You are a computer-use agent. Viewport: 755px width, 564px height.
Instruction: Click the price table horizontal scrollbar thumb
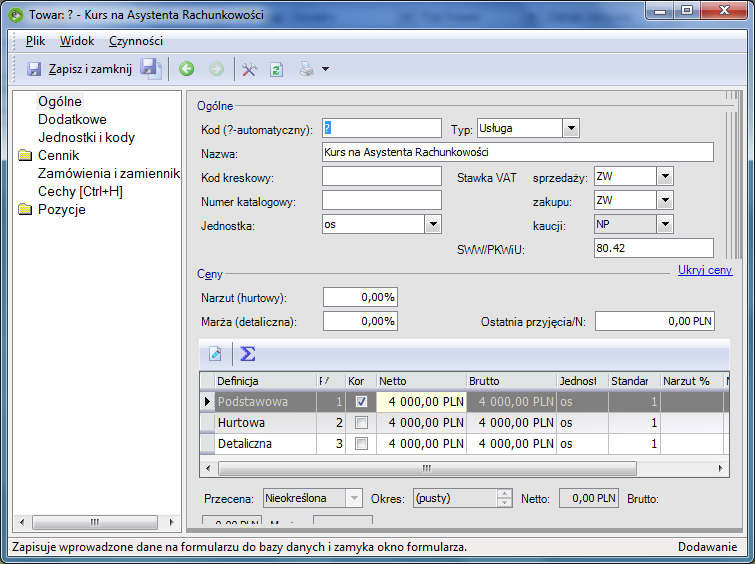pos(427,468)
